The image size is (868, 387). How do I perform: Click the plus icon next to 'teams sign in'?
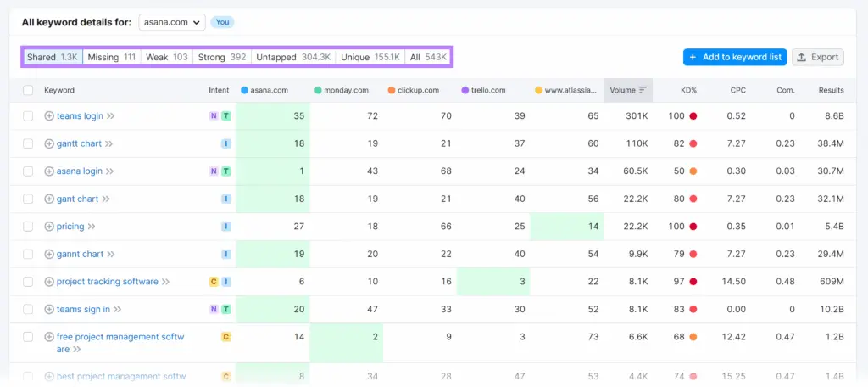49,310
